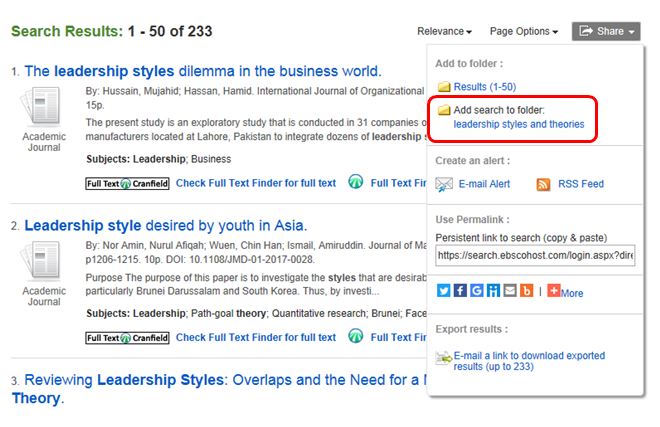Check Full Text Finder for second result

pos(255,337)
